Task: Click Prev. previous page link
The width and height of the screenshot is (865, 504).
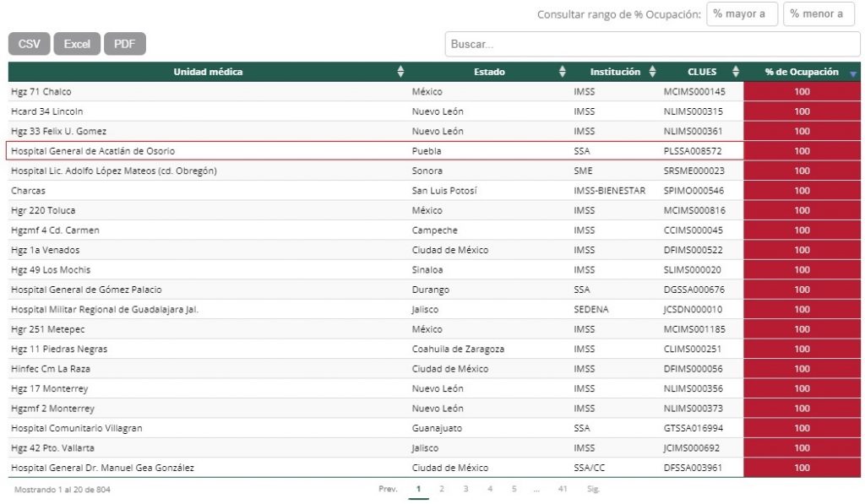Action: point(388,489)
